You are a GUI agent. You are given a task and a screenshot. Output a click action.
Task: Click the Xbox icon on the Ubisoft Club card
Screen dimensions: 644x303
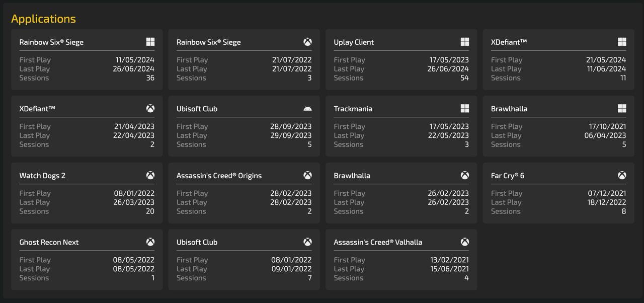pos(307,242)
